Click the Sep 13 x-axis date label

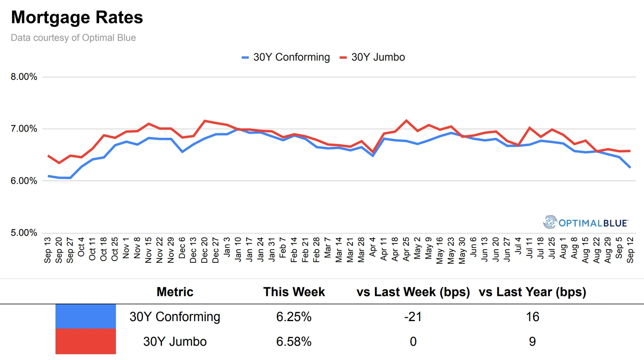point(48,250)
